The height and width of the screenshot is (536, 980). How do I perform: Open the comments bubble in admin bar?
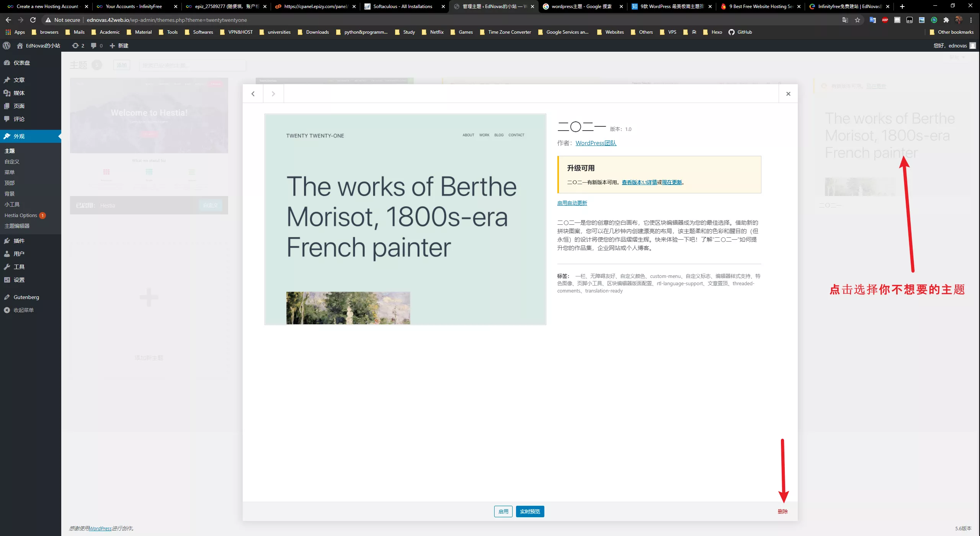(94, 46)
